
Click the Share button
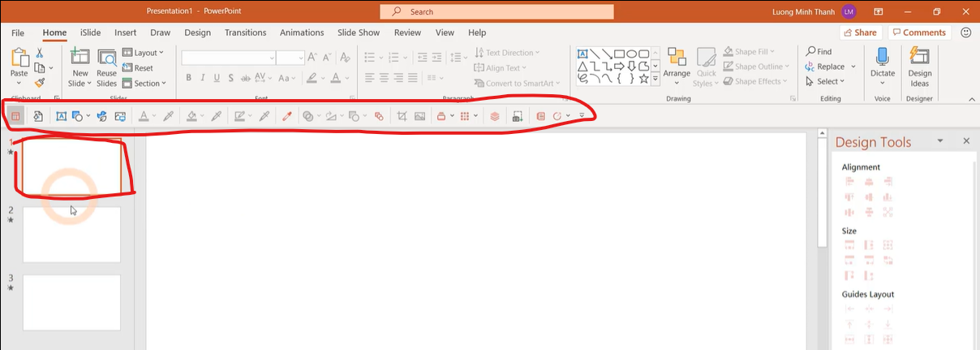tap(861, 32)
